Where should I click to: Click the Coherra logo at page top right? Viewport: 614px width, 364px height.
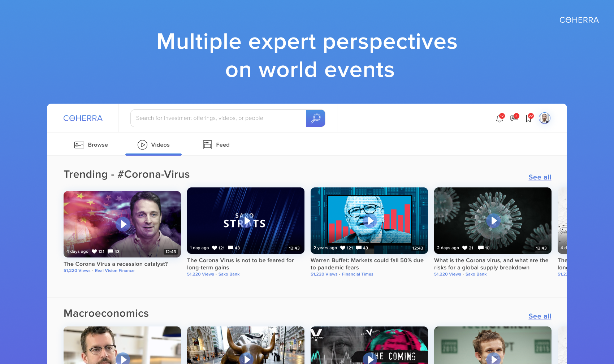(579, 20)
